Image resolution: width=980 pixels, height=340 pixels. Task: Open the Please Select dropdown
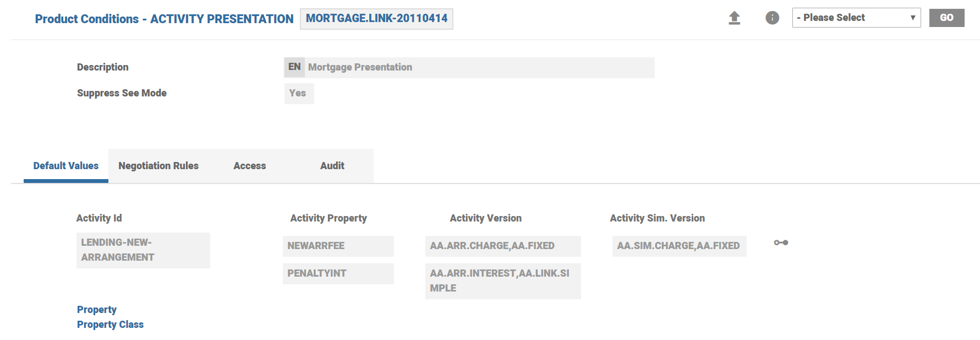(x=856, y=18)
